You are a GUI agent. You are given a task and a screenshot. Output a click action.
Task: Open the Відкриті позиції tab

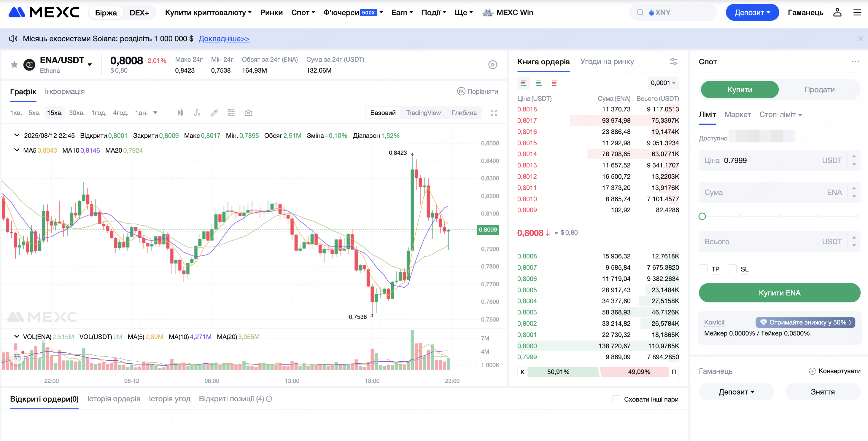click(x=231, y=399)
